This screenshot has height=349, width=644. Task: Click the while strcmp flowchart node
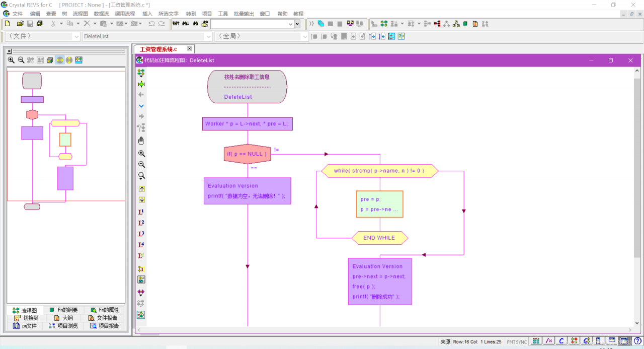379,171
